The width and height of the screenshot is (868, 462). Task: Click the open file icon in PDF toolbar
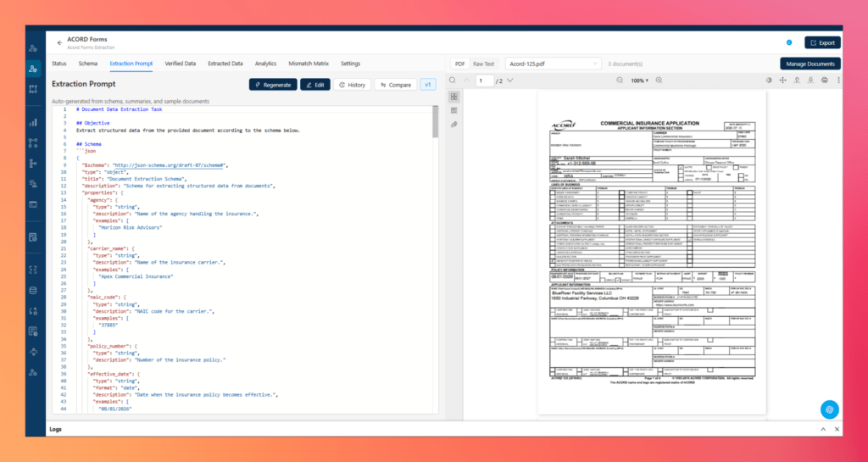pos(797,81)
